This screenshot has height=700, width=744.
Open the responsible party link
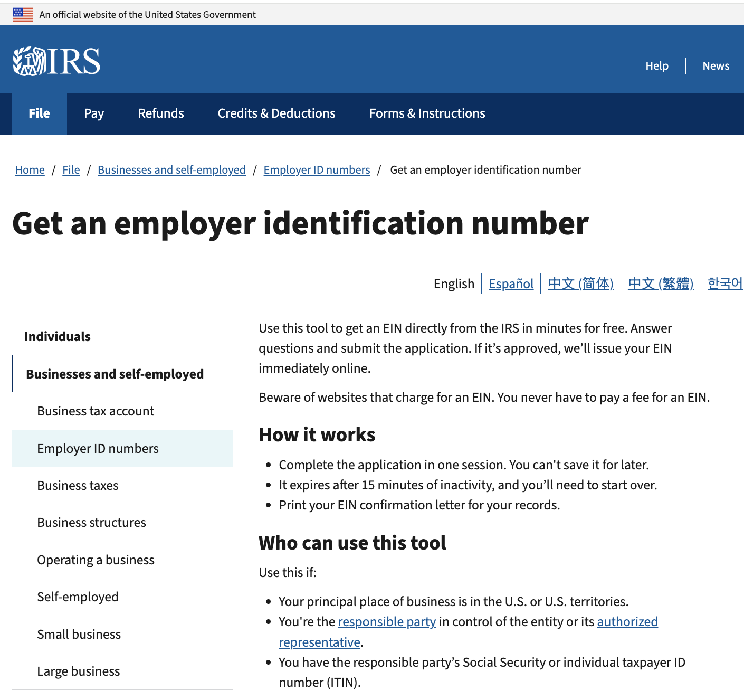387,621
